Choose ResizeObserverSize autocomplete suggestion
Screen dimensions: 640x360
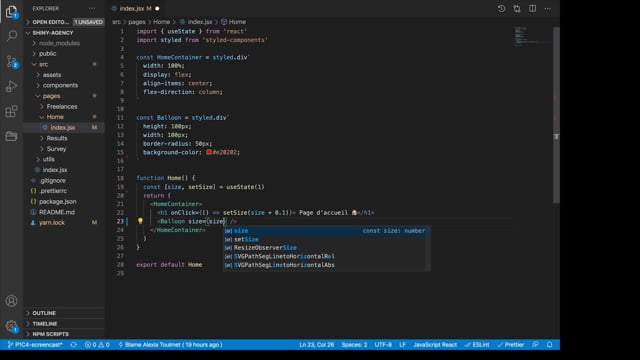coord(325,248)
